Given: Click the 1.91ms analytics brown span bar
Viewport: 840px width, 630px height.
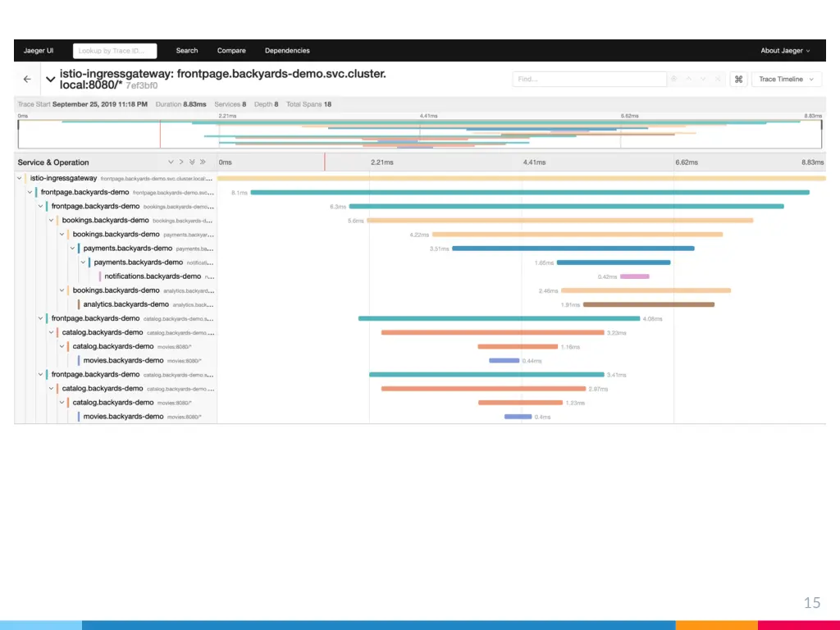Looking at the screenshot, I should click(649, 304).
